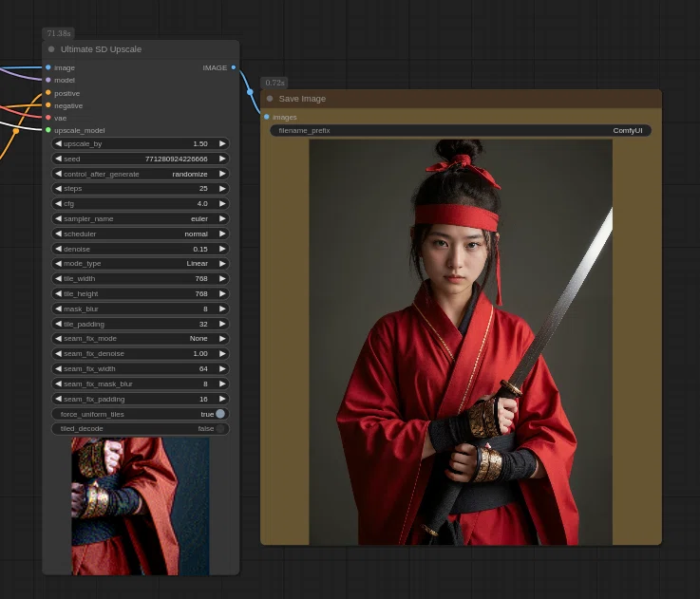Click the seam_fix_mask_blur 8 field
The height and width of the screenshot is (599, 700).
[x=141, y=384]
